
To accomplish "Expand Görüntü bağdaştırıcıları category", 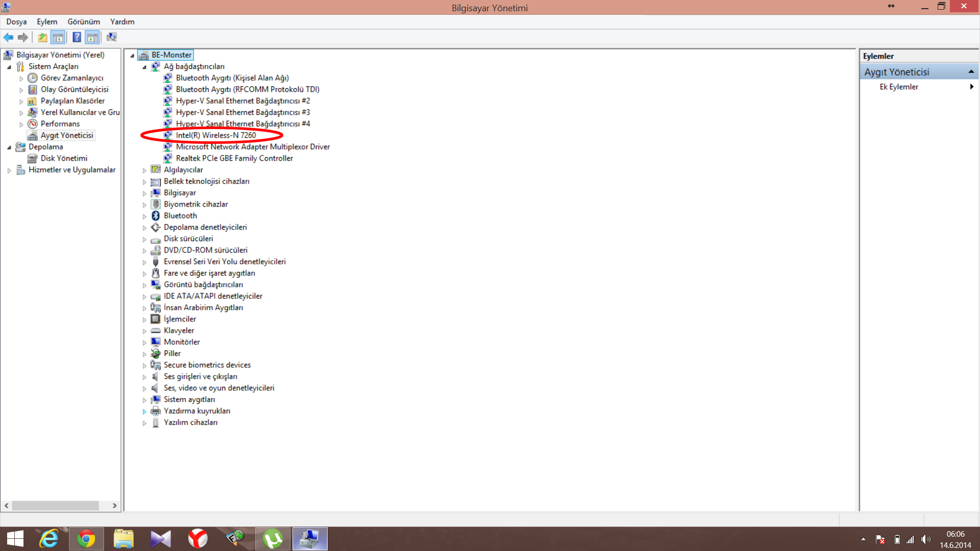I will [x=144, y=285].
